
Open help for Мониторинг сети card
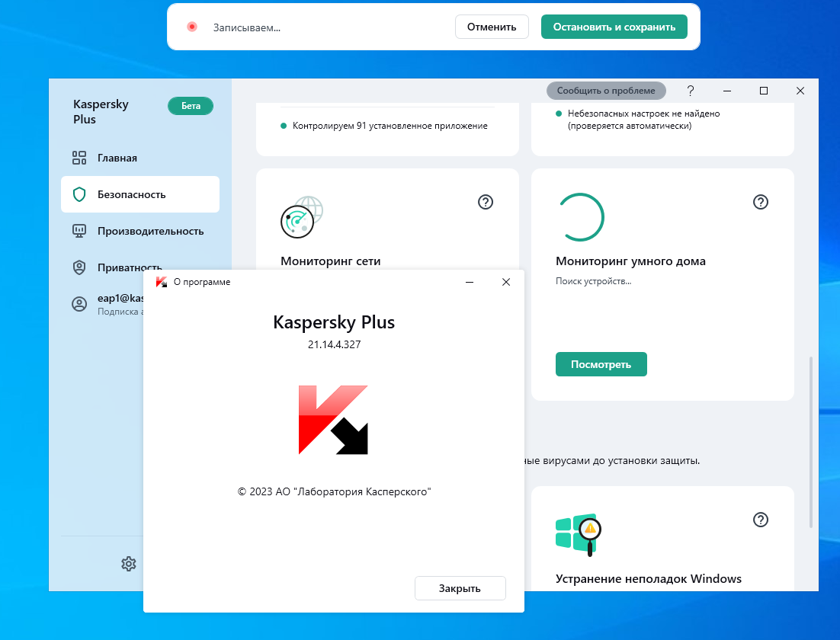(x=486, y=202)
